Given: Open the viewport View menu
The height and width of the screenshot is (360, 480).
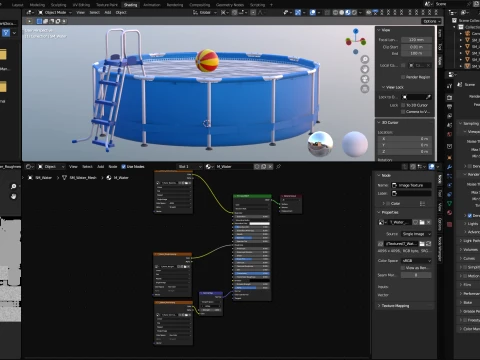Looking at the screenshot, I should pos(80,12).
